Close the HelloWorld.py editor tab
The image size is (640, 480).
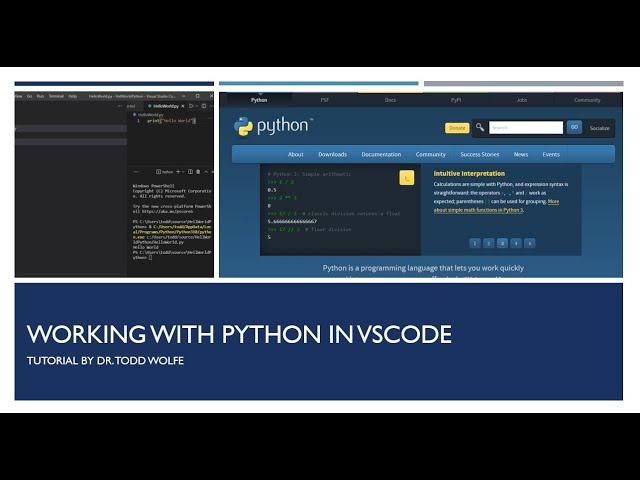[x=183, y=106]
